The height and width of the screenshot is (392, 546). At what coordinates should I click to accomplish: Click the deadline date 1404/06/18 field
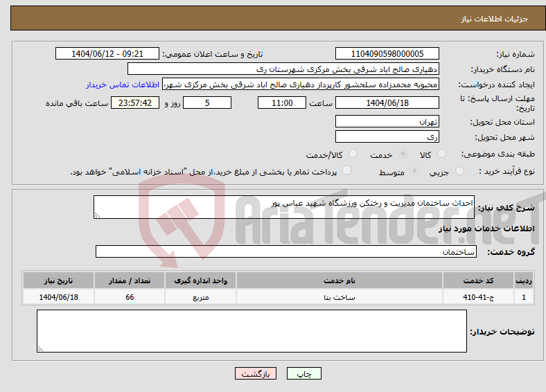coord(387,103)
